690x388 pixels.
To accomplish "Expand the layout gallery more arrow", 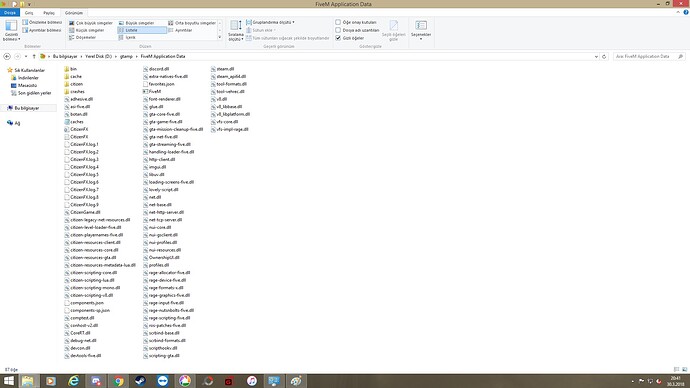I will point(220,38).
